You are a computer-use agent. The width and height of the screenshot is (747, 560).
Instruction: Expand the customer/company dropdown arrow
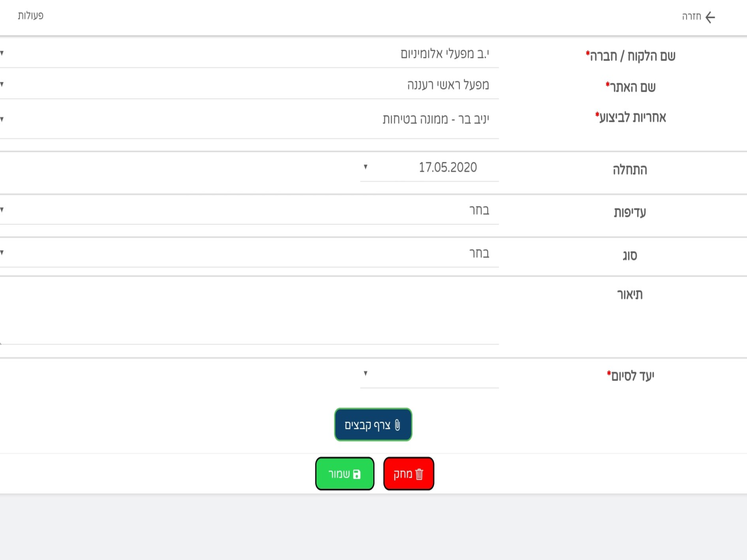[2, 53]
